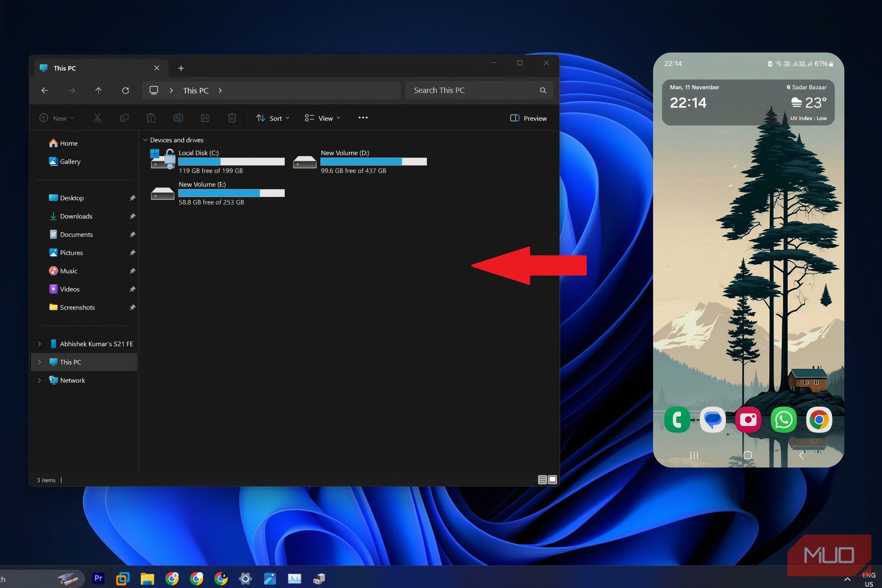
Task: Open Chrome on the phone screen
Action: 820,419
